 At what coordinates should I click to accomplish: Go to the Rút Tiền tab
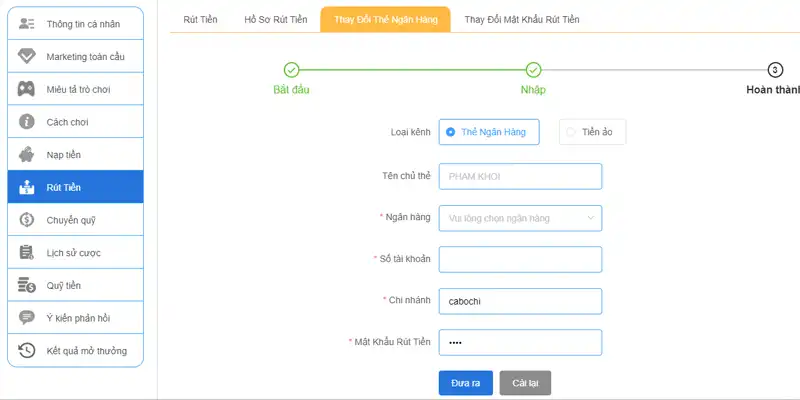point(200,19)
